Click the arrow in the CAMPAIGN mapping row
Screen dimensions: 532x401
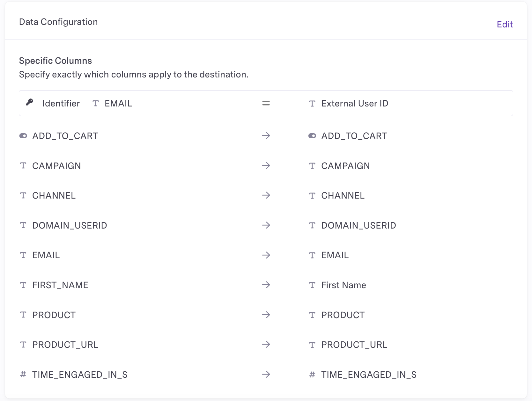pos(266,166)
